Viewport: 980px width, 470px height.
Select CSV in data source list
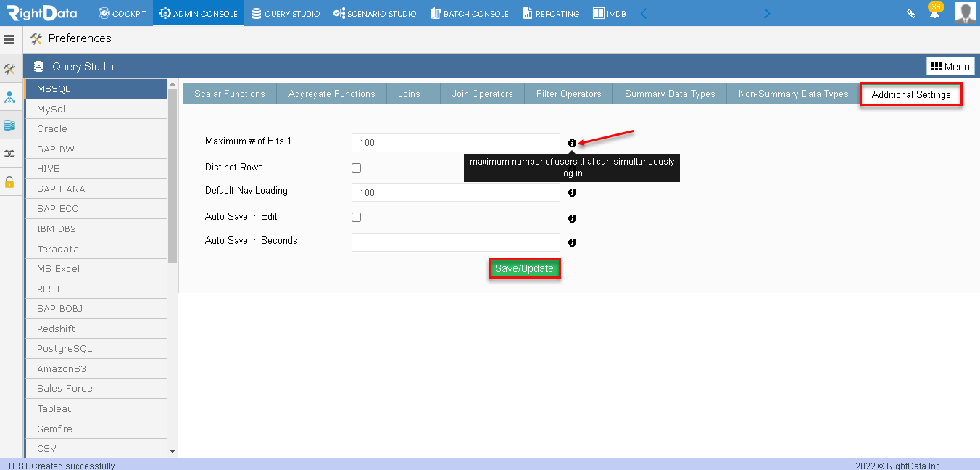(x=96, y=448)
